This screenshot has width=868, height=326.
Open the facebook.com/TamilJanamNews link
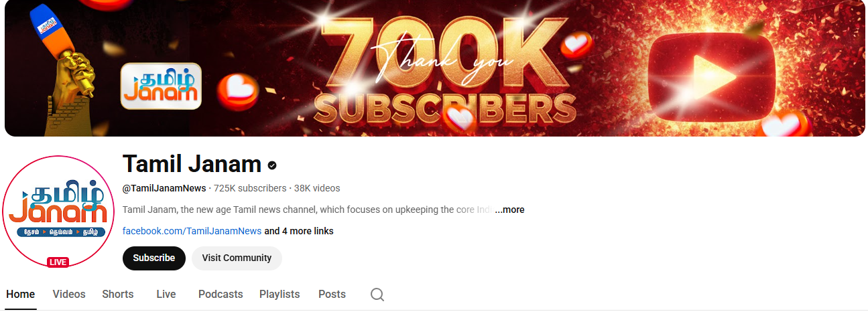192,231
